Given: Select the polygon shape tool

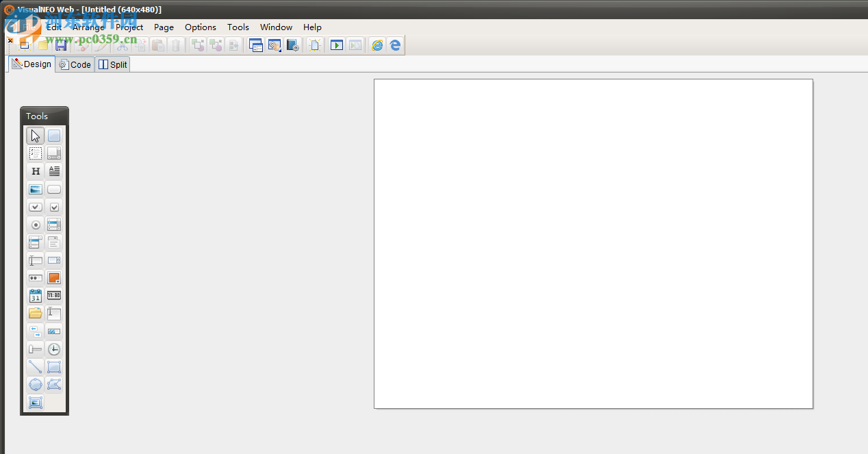Looking at the screenshot, I should [54, 385].
